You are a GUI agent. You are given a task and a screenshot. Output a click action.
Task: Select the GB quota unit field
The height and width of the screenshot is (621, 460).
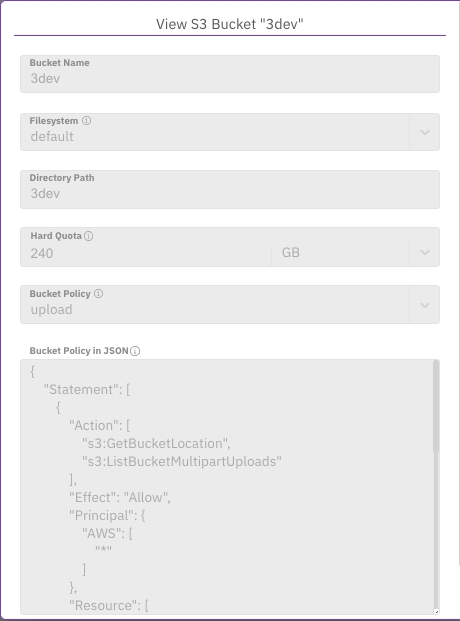point(340,252)
